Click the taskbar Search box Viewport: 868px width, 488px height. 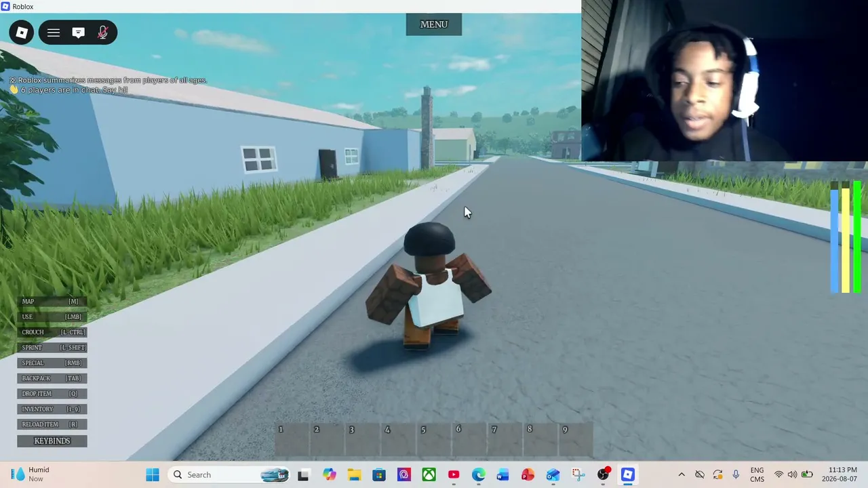click(x=230, y=474)
